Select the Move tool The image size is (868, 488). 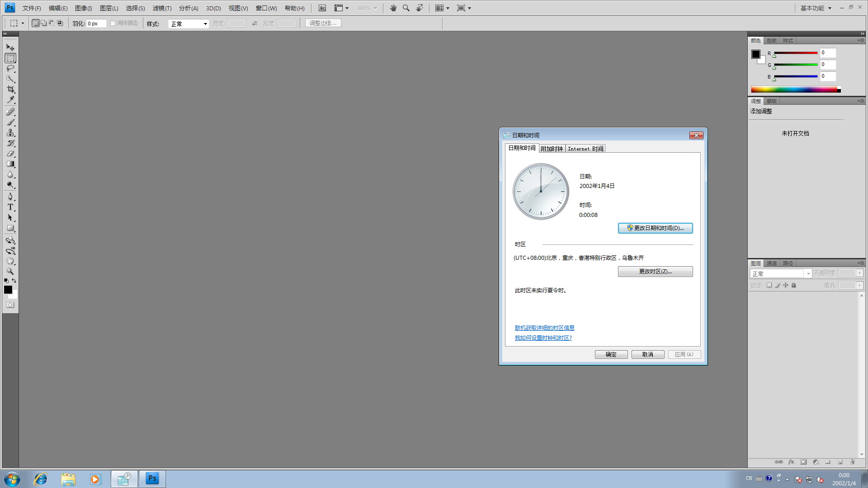tap(10, 47)
